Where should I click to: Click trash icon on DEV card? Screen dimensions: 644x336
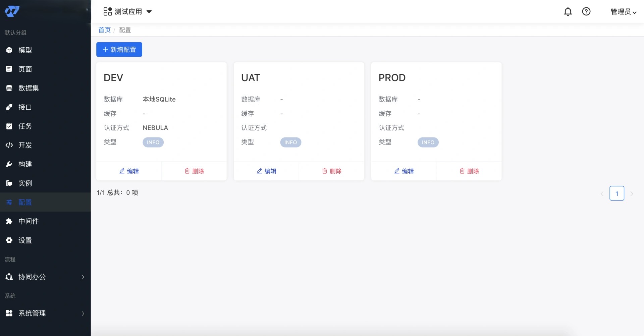point(187,171)
